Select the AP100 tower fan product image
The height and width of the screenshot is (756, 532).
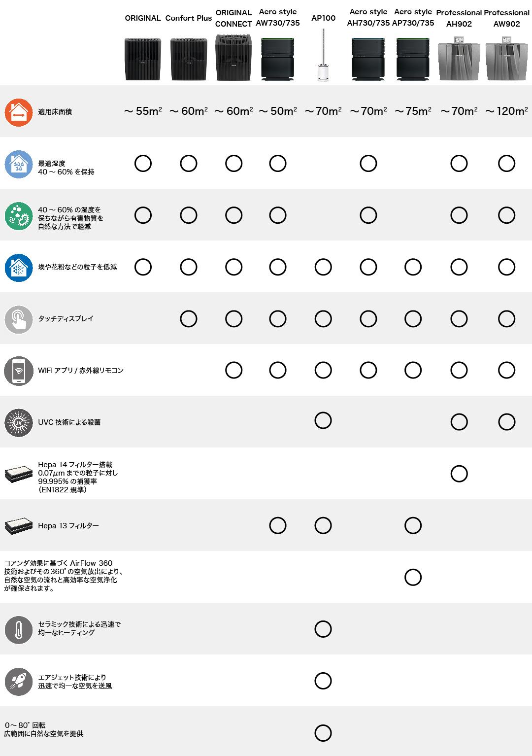point(323,55)
